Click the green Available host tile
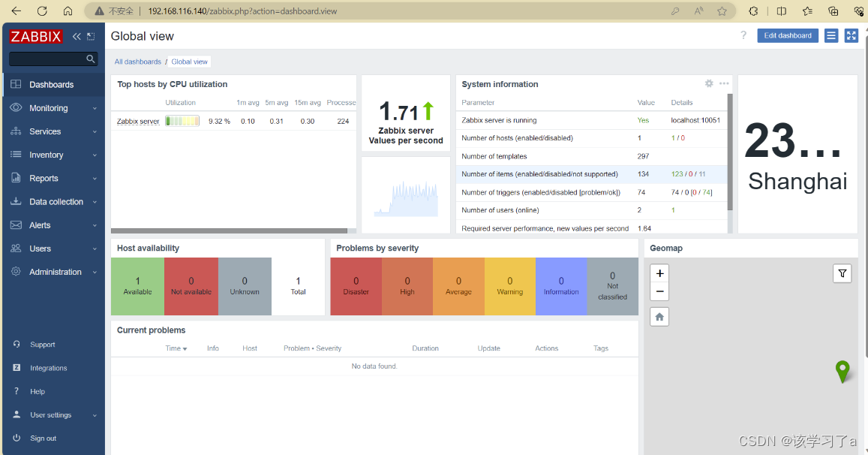Screen dimensions: 868x455 (x=138, y=287)
